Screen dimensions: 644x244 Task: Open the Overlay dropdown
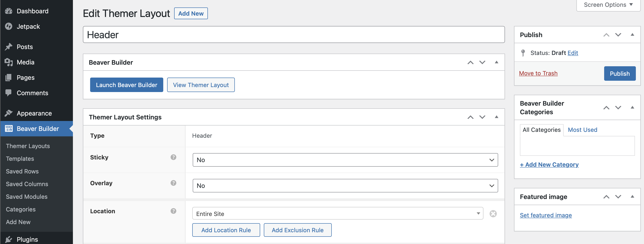[x=345, y=186]
